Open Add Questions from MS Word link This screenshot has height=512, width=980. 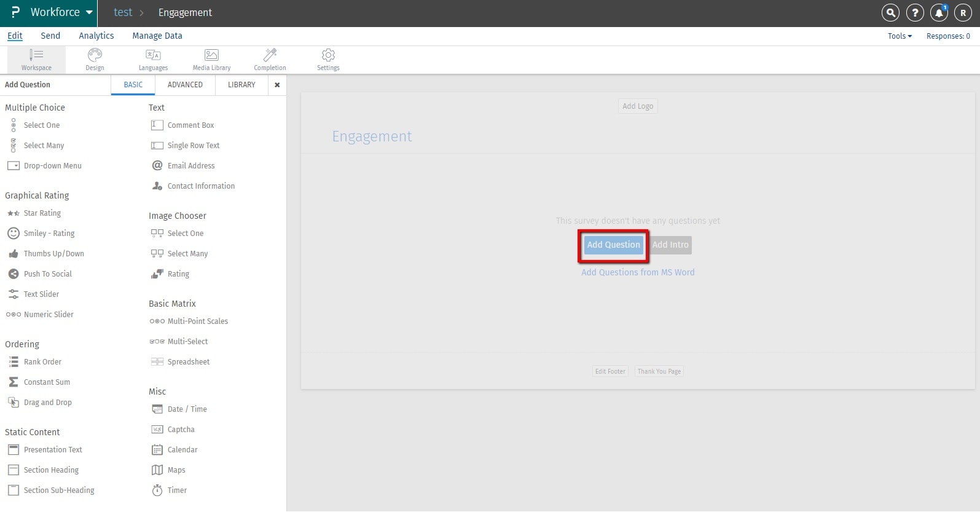(638, 272)
